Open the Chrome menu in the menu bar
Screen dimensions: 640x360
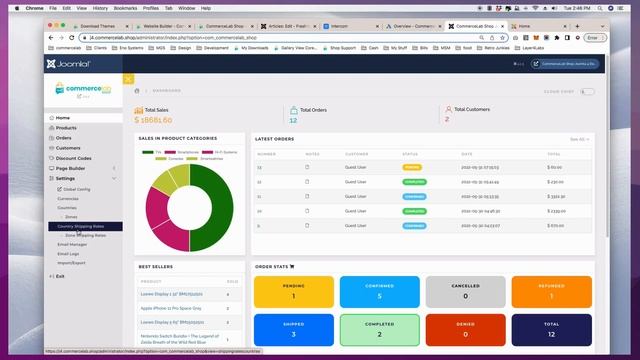(x=34, y=8)
